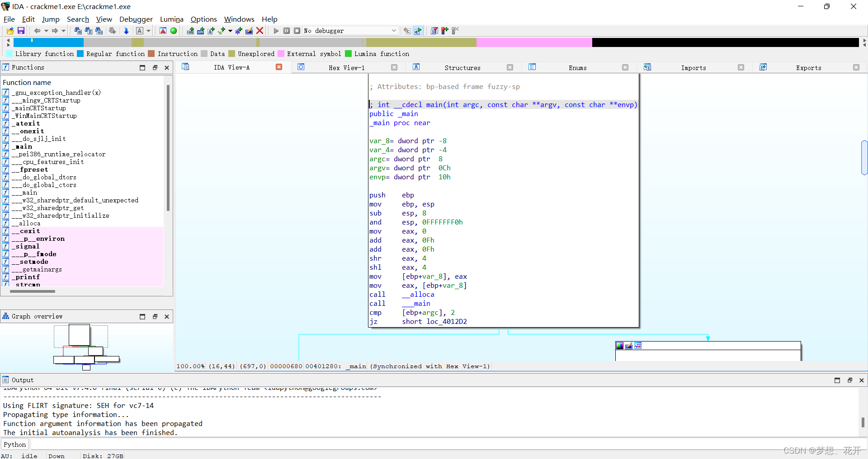Click the search byte sequence binoculars icon

(99, 31)
